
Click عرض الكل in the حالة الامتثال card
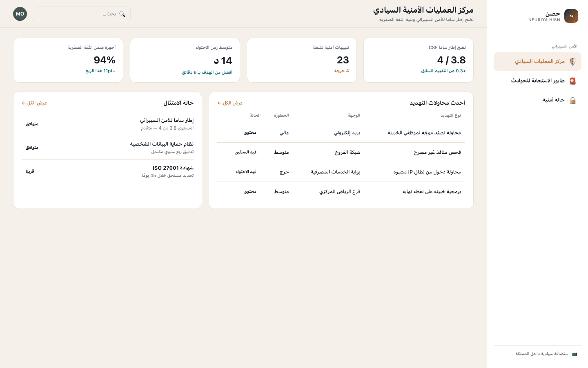point(35,103)
